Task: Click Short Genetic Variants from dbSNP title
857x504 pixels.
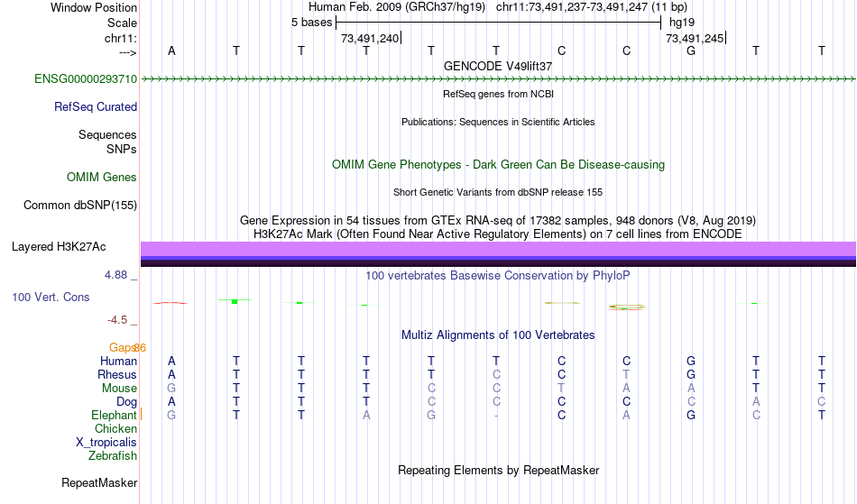Action: [x=498, y=193]
